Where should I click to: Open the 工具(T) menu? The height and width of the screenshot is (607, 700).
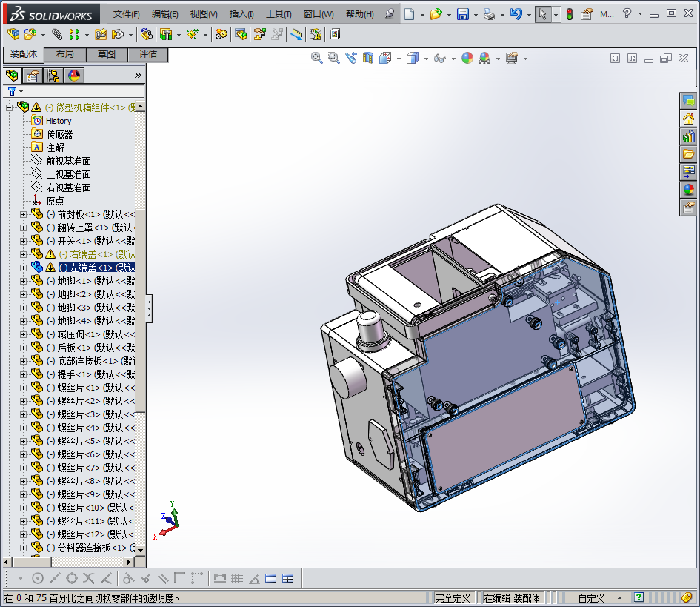pos(279,14)
